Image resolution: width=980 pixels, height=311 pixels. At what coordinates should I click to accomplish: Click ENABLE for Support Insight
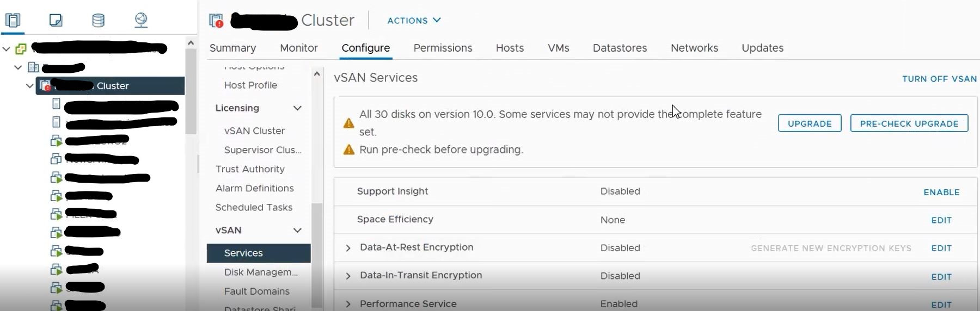click(941, 192)
